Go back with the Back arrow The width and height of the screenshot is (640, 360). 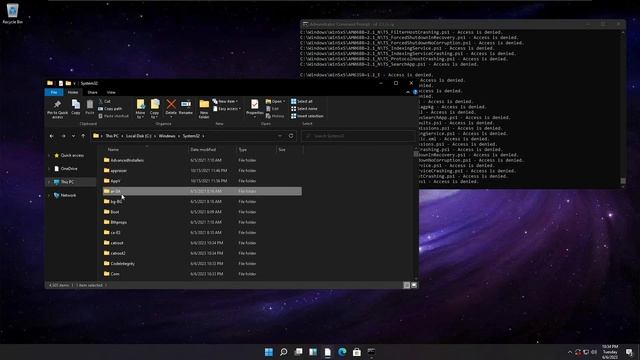point(51,136)
